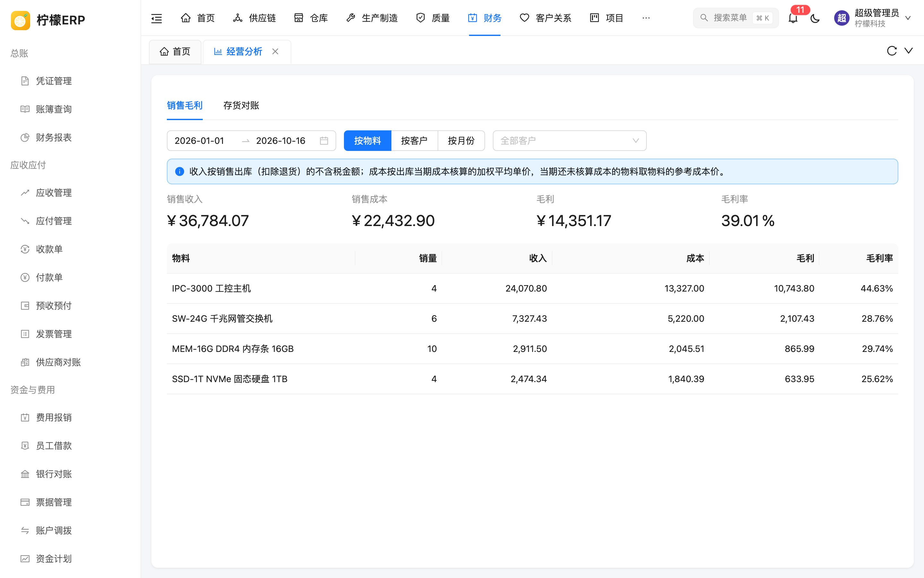
Task: Click the 搜索菜单 search box
Action: tap(735, 18)
